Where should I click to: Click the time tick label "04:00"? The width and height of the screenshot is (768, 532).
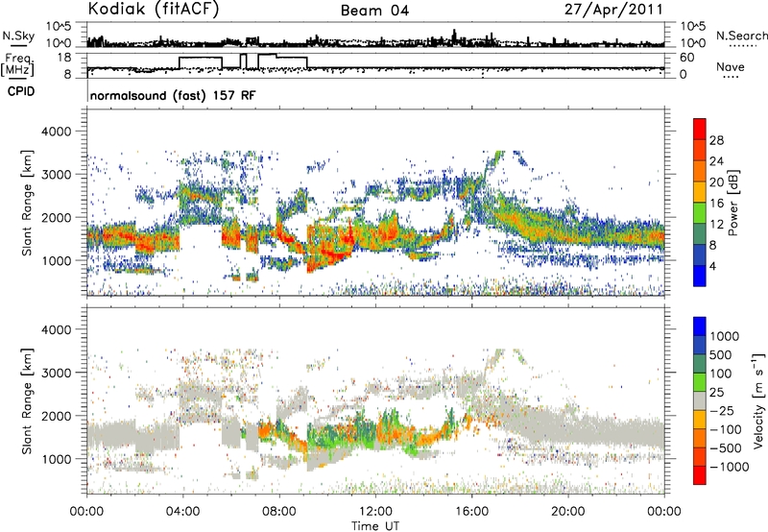(182, 512)
